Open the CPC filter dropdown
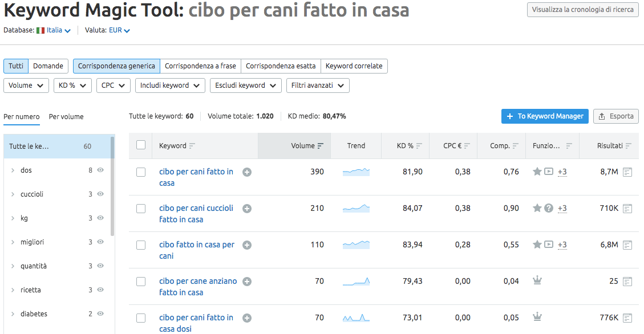644x334 pixels. click(x=114, y=85)
